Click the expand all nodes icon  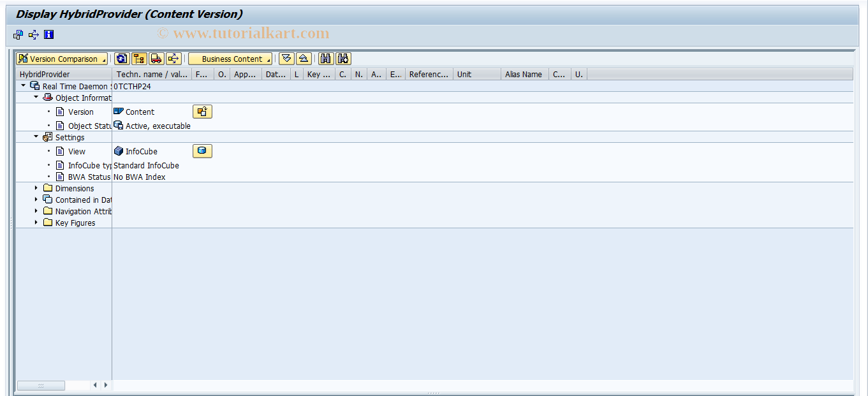[x=287, y=59]
